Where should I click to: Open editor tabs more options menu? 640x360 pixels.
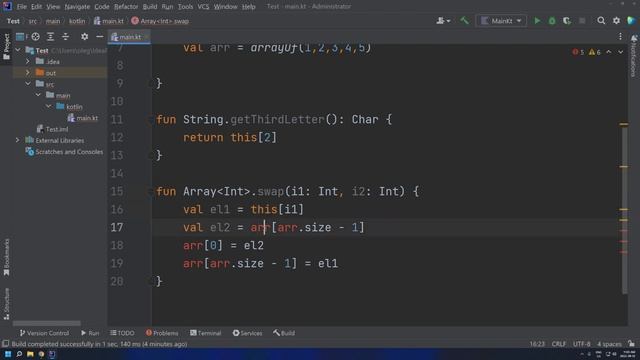coord(620,37)
